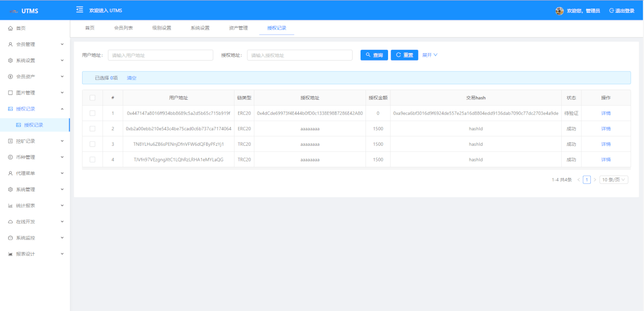Open 详情 for the TJVfn97 row
Screen dimensions: 644x311
tap(606, 160)
